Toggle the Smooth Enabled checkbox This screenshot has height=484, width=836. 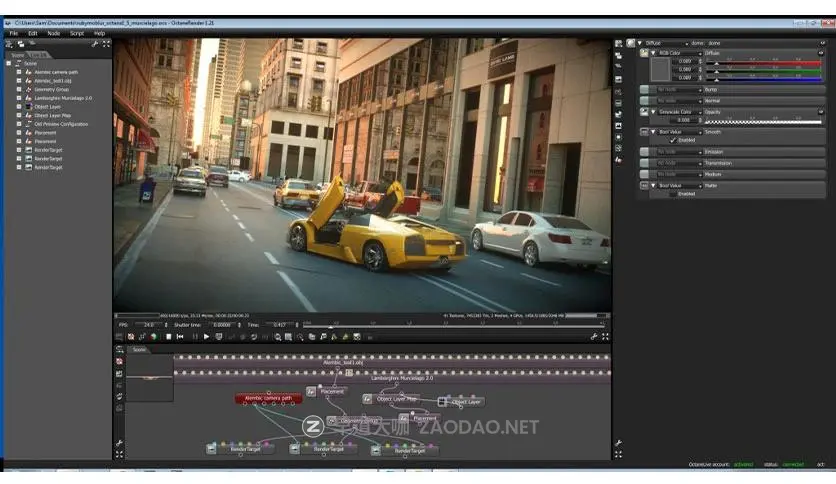pos(673,141)
